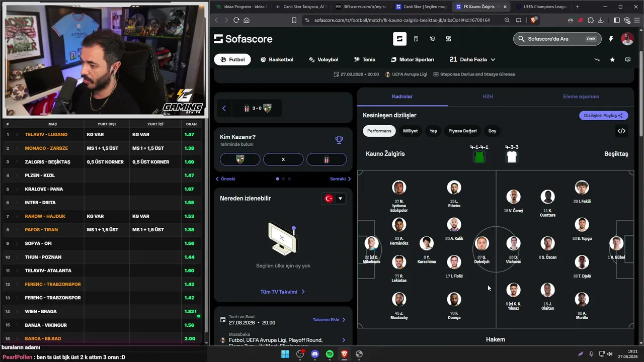Switch to the Kadrolar tab

(402, 97)
